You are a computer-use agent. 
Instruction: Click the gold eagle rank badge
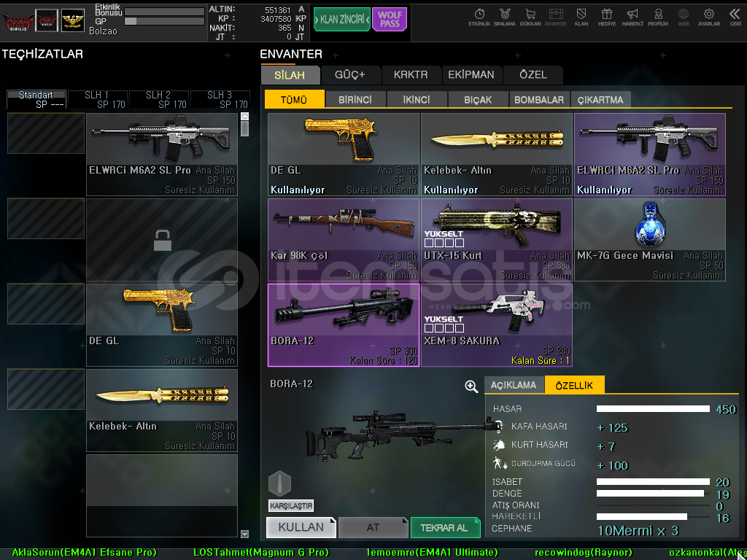[x=73, y=20]
